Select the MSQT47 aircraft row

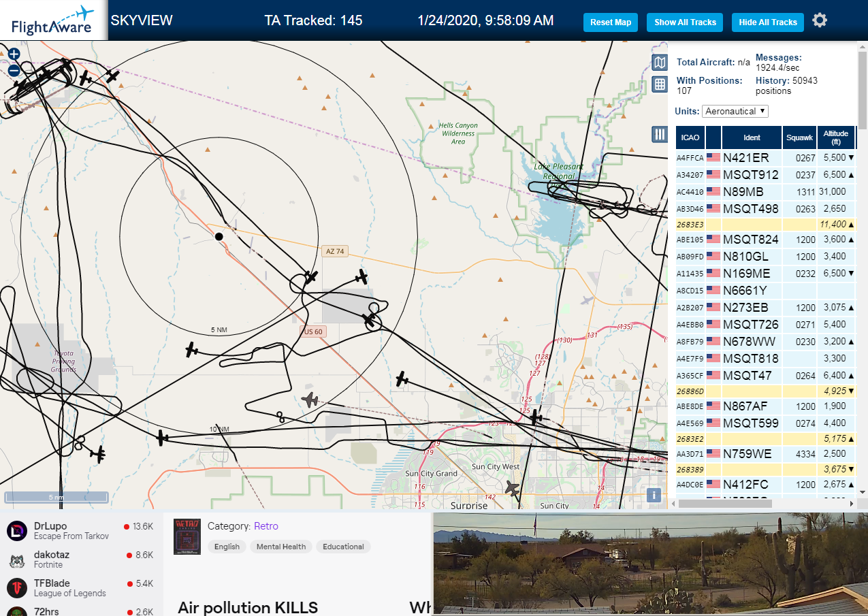(x=765, y=375)
